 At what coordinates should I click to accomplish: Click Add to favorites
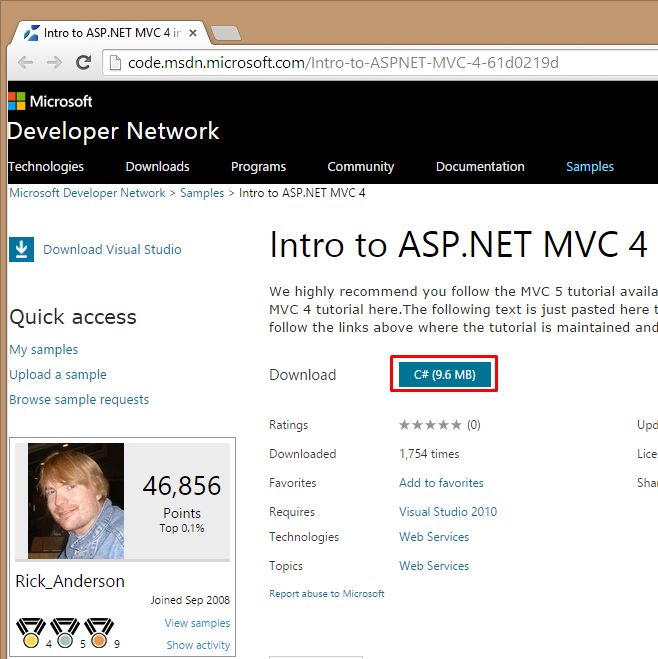(x=441, y=483)
